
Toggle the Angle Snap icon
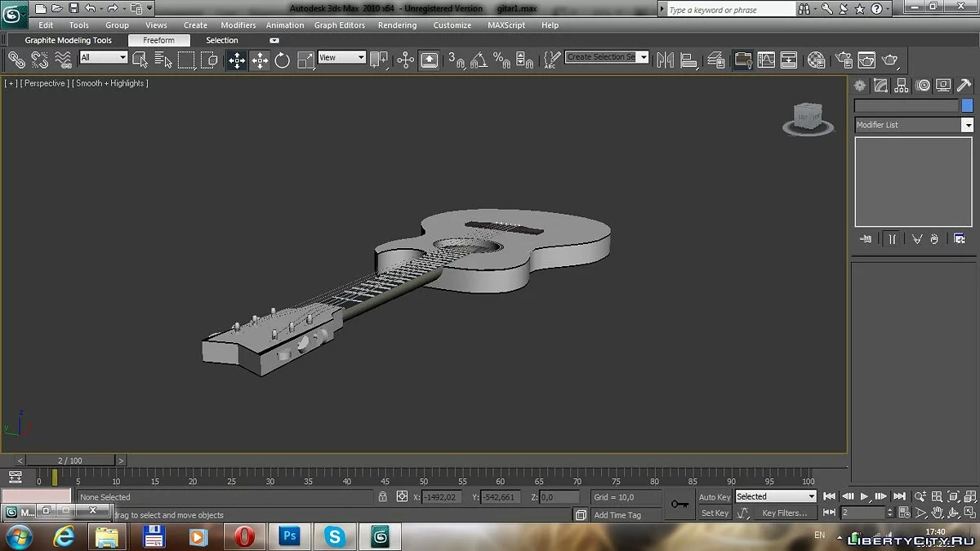(479, 60)
